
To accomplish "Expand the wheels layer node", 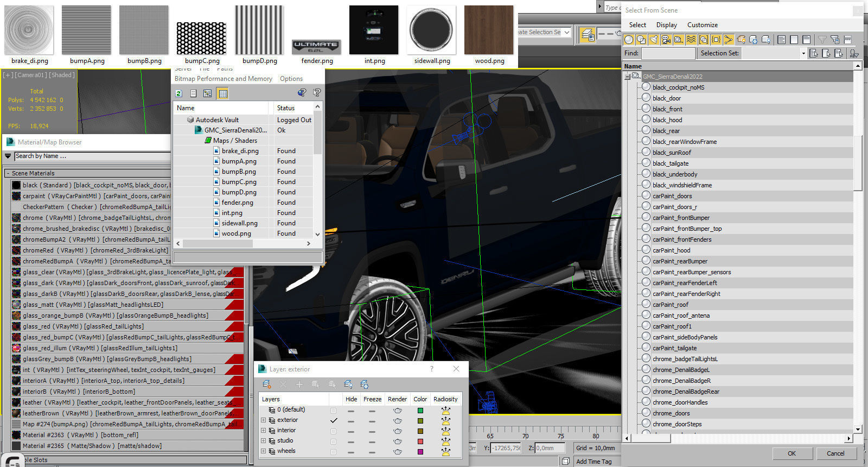I will [x=264, y=451].
